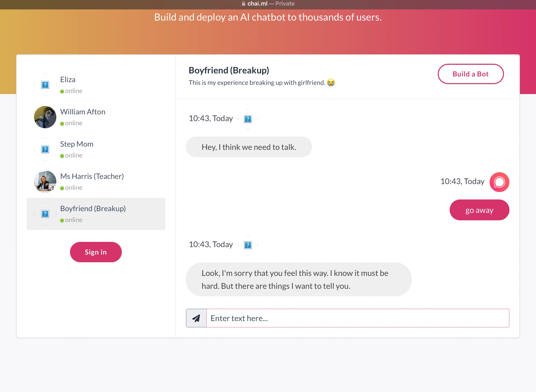Click bot avatar above the apology message
This screenshot has width=536, height=392.
pyautogui.click(x=248, y=245)
